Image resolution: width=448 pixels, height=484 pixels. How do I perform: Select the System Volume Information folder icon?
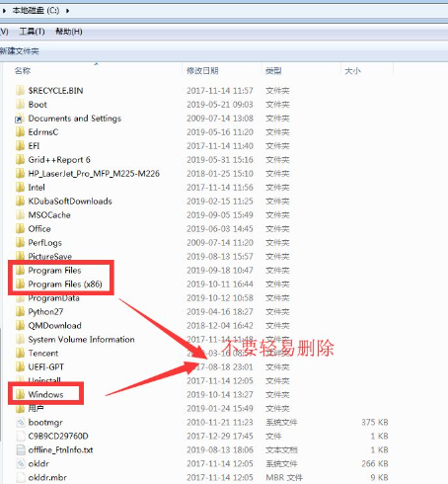20,339
